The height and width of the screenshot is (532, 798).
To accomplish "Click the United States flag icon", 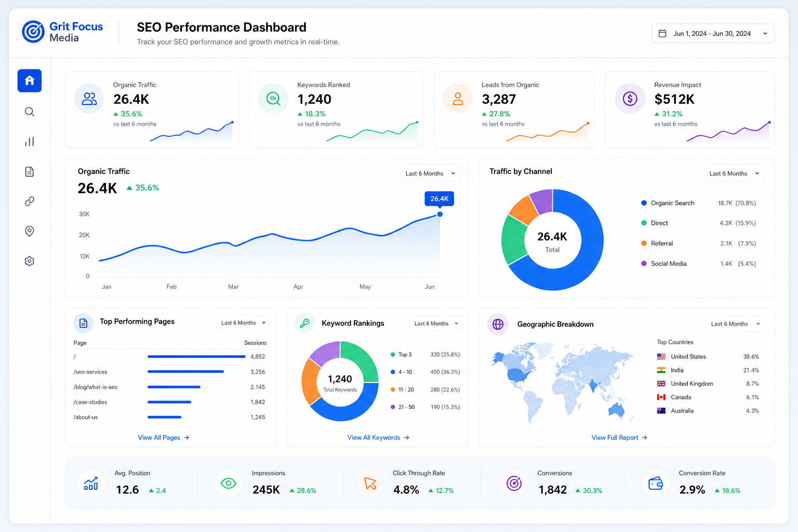I will (661, 356).
